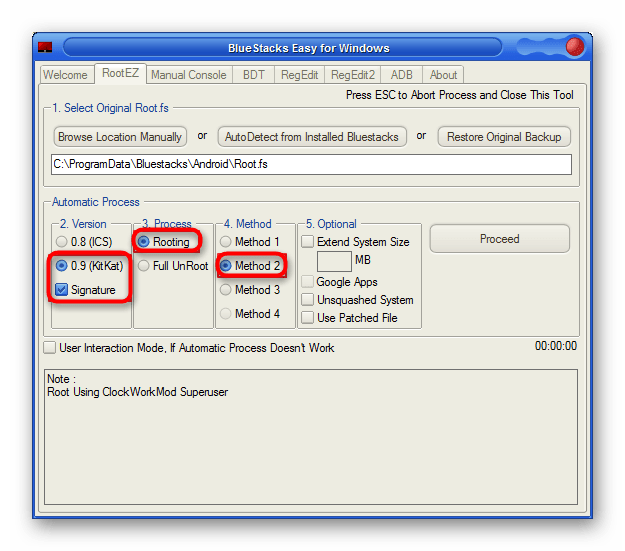
Task: Switch to the Welcome tab
Action: 65,75
